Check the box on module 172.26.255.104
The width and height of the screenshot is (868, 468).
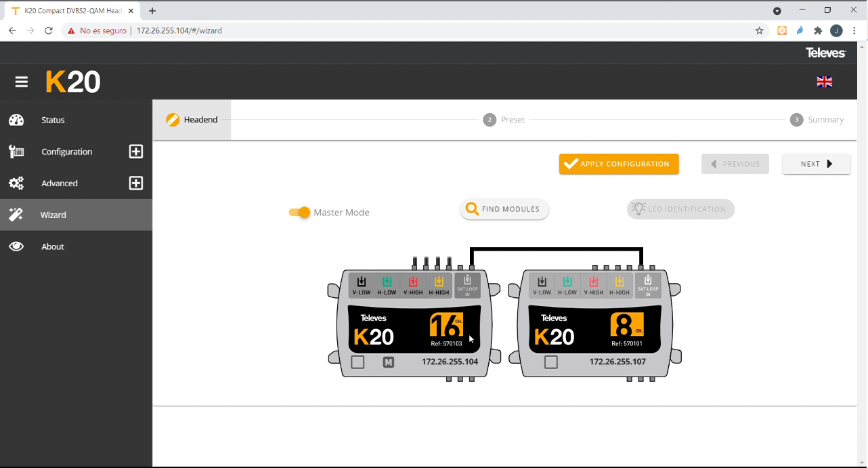pyautogui.click(x=358, y=362)
